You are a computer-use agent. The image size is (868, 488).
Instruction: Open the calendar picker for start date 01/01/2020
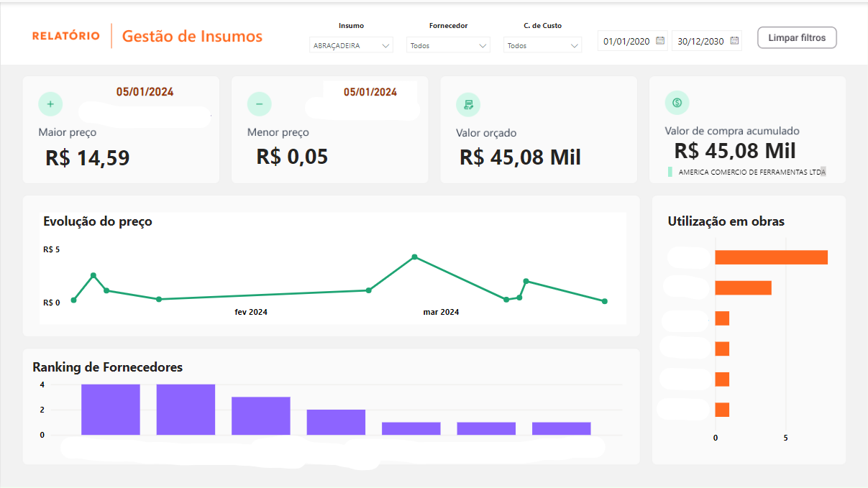pos(660,41)
